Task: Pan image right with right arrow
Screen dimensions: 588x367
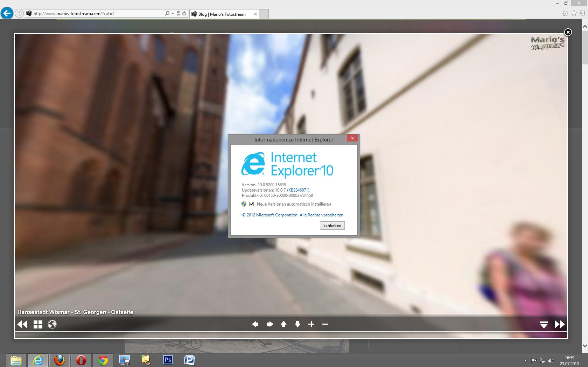Action: click(x=269, y=324)
